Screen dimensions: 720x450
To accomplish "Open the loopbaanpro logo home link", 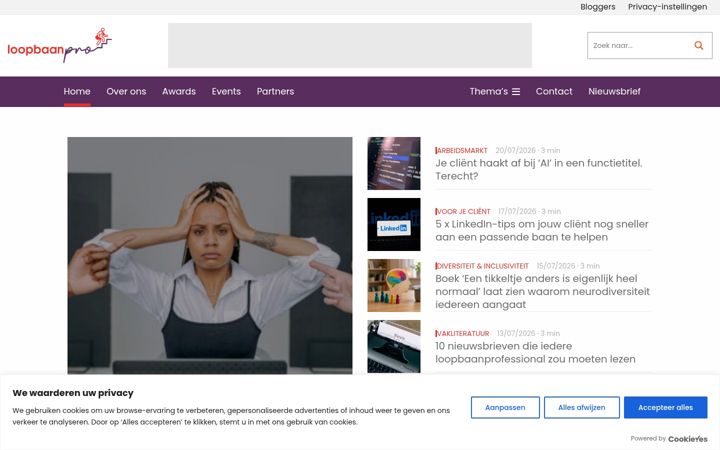I will pyautogui.click(x=59, y=45).
